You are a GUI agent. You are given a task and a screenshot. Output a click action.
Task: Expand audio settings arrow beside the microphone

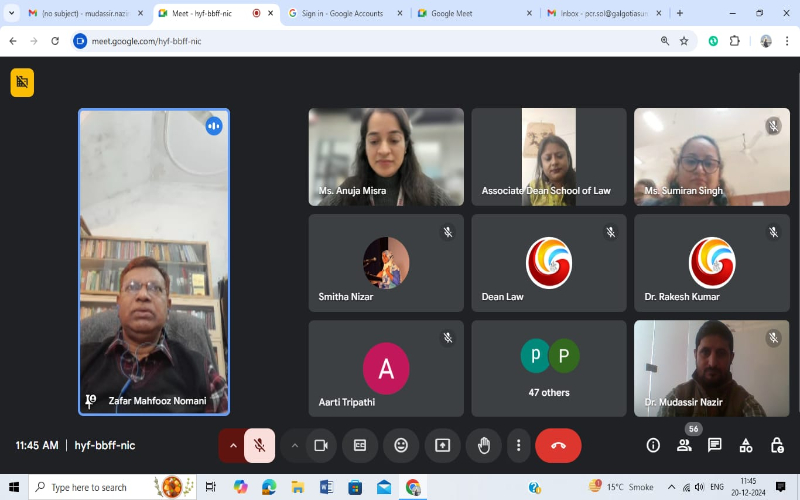pos(233,445)
